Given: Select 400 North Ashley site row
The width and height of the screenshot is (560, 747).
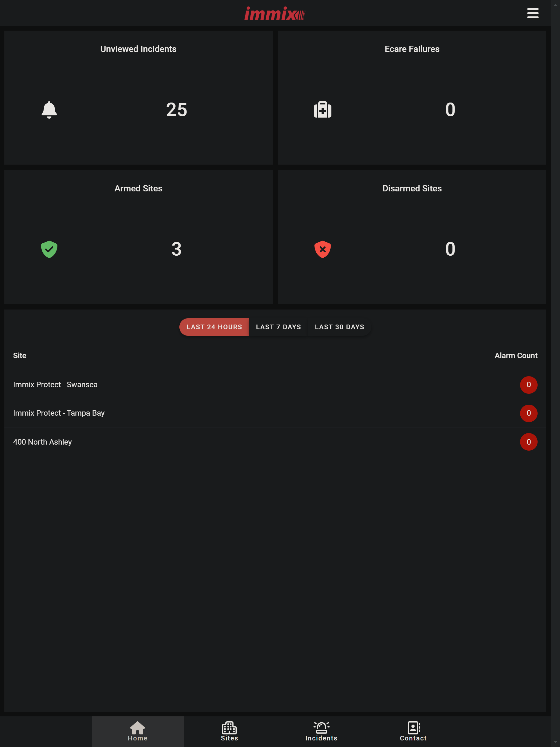Looking at the screenshot, I should (x=275, y=442).
